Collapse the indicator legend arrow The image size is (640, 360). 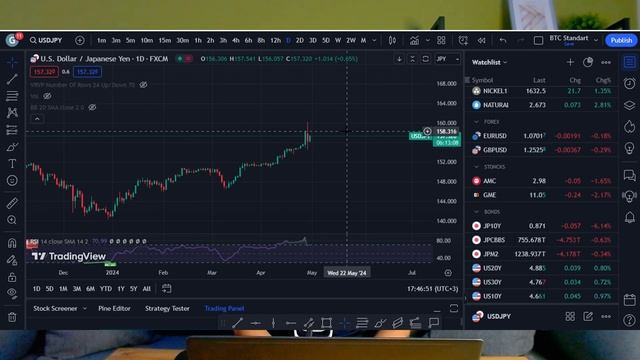tap(37, 119)
